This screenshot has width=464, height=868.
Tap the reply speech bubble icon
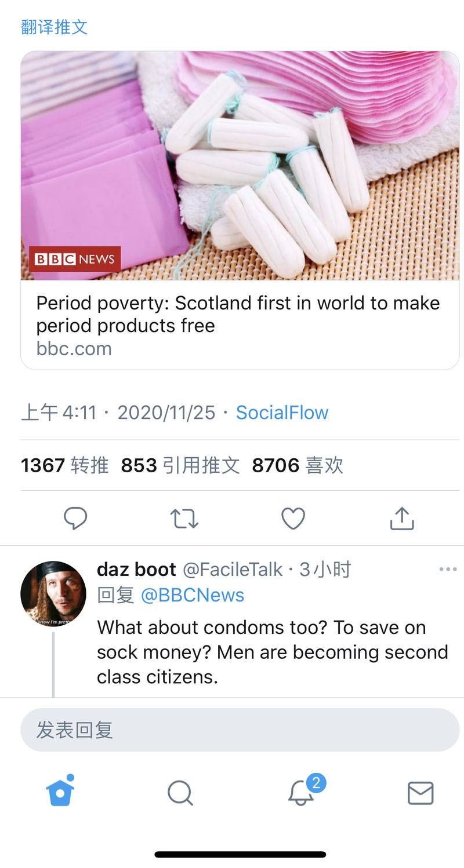75,518
